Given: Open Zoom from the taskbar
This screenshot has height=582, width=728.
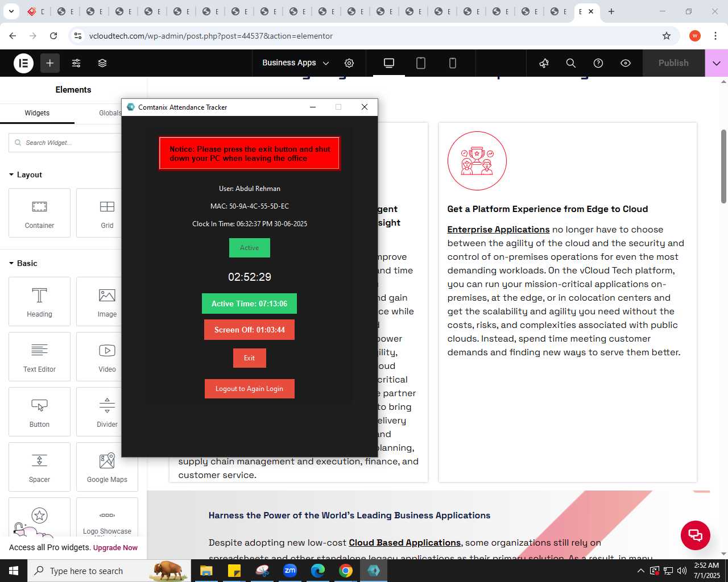Looking at the screenshot, I should point(290,571).
